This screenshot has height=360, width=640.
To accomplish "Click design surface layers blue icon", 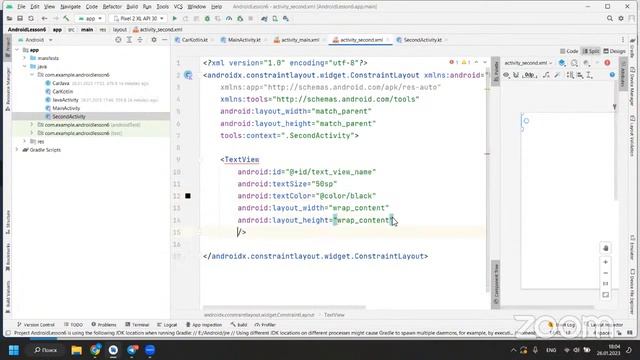I will [562, 63].
